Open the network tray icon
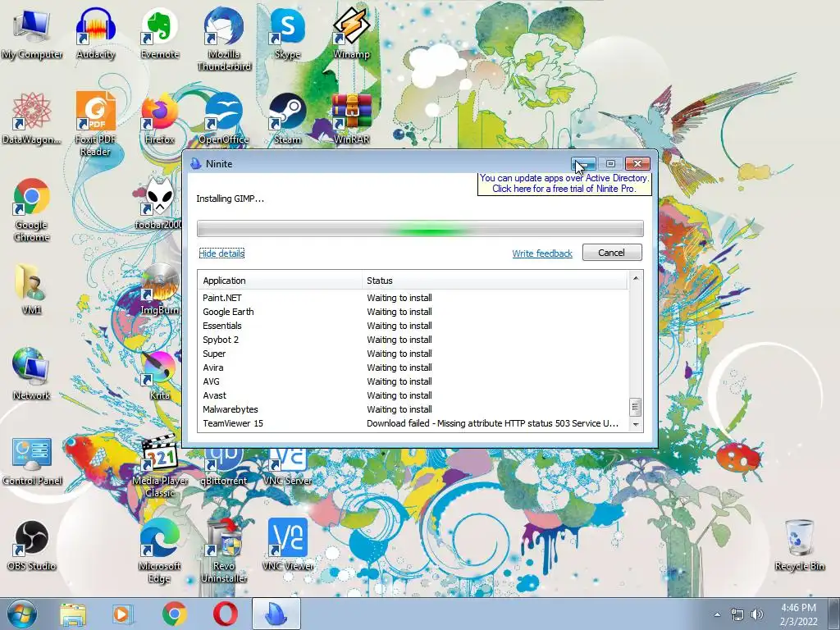 tap(737, 614)
